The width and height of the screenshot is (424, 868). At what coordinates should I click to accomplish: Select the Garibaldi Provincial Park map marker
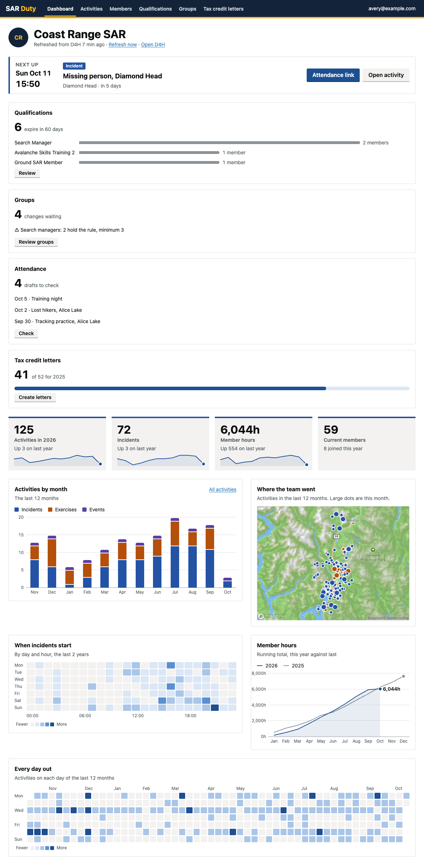coord(373,550)
